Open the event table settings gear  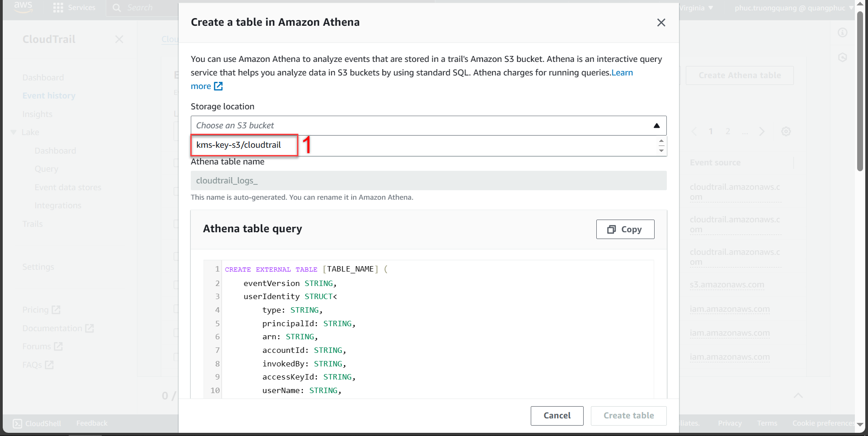[786, 131]
